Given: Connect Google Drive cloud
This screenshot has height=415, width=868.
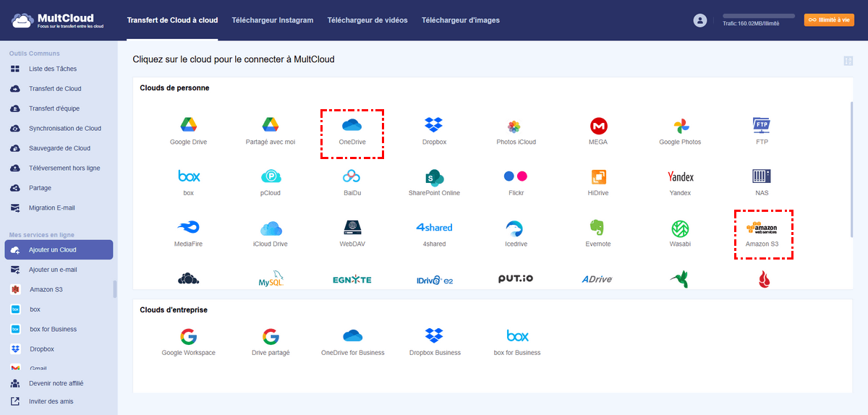Looking at the screenshot, I should pos(188,132).
